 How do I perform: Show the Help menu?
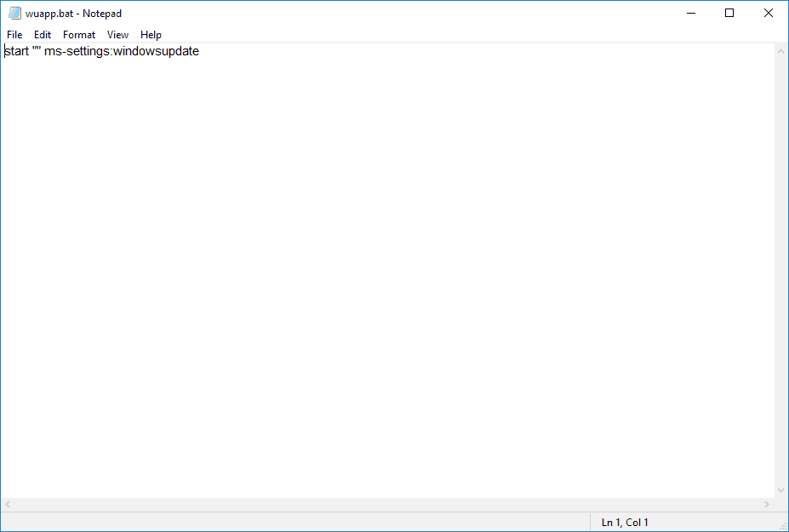click(151, 35)
